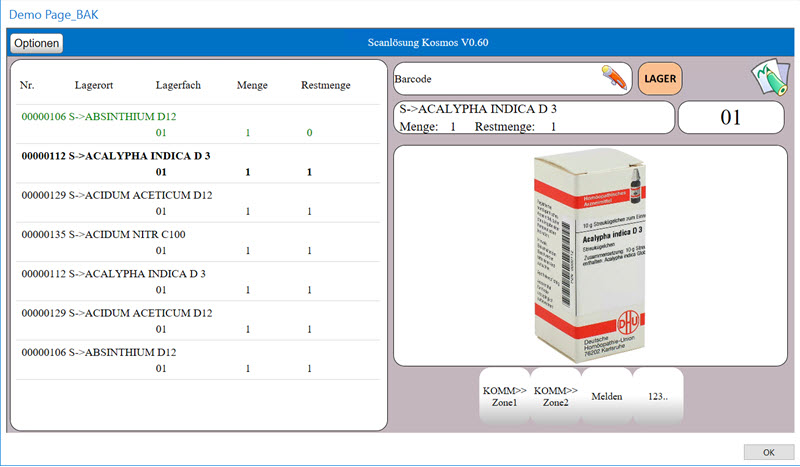Viewport: 800px width, 467px height.
Task: Select KOMM>> Zone2 button
Action: pyautogui.click(x=556, y=396)
